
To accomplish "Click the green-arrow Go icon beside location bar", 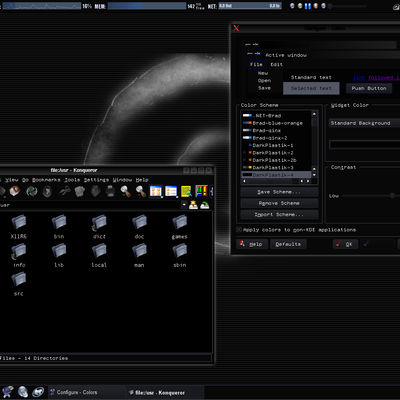I will [205, 205].
